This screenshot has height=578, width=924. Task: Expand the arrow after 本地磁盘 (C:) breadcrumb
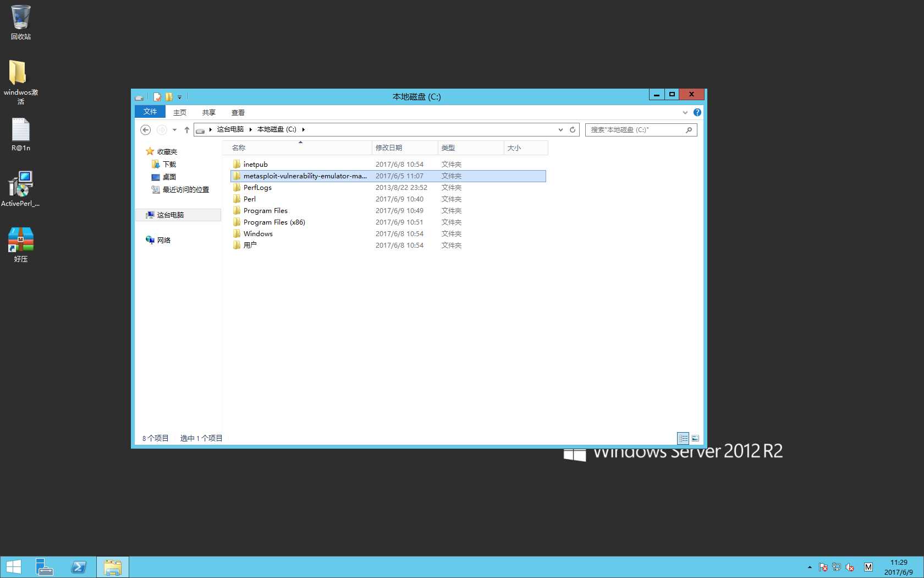[303, 129]
